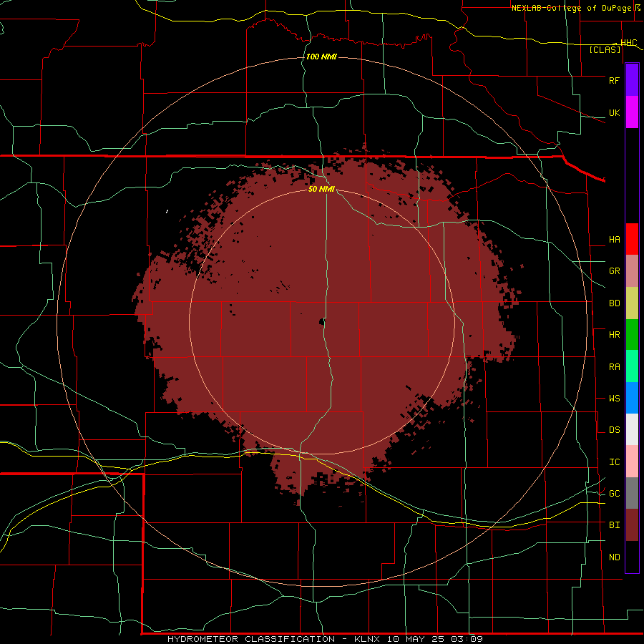Click the "DS" legend label
This screenshot has height=644, width=644.
pyautogui.click(x=614, y=430)
